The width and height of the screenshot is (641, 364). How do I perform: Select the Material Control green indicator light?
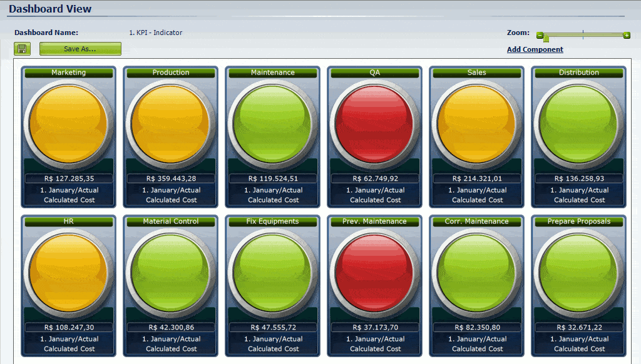[171, 273]
